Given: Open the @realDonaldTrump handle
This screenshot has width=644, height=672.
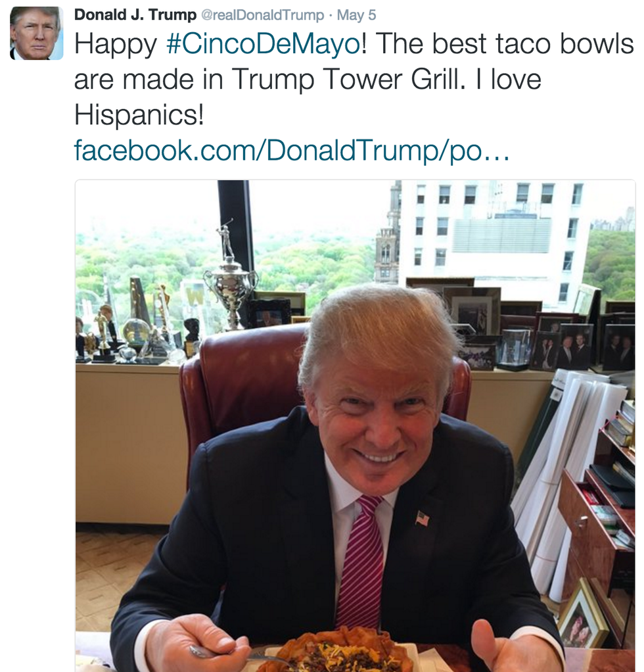Looking at the screenshot, I should coord(262,15).
